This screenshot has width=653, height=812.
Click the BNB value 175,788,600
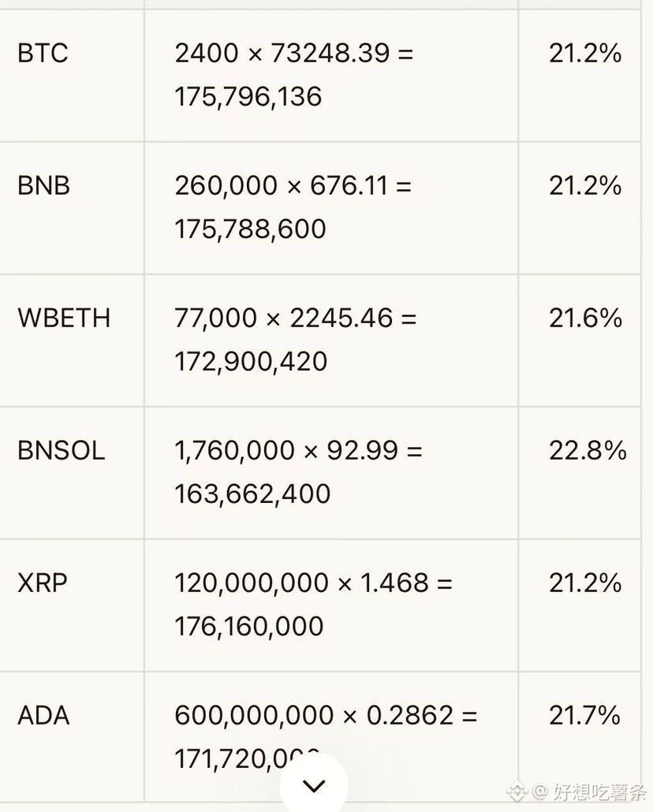click(x=250, y=229)
